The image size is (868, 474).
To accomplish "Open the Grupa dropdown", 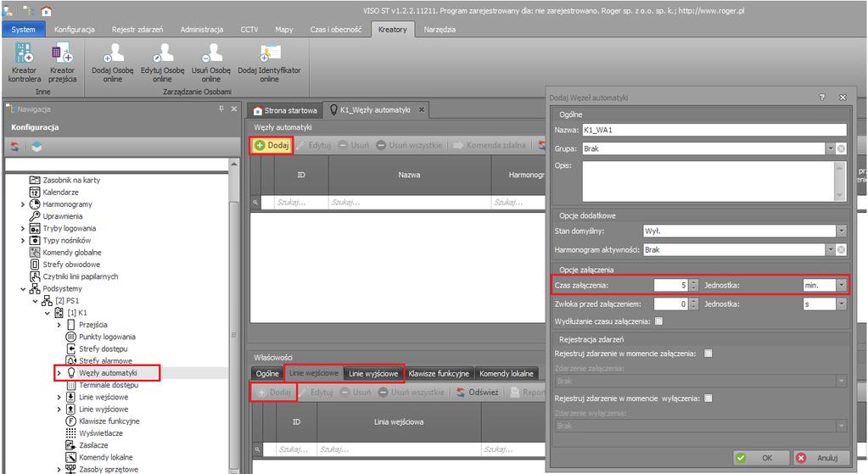I will 830,148.
